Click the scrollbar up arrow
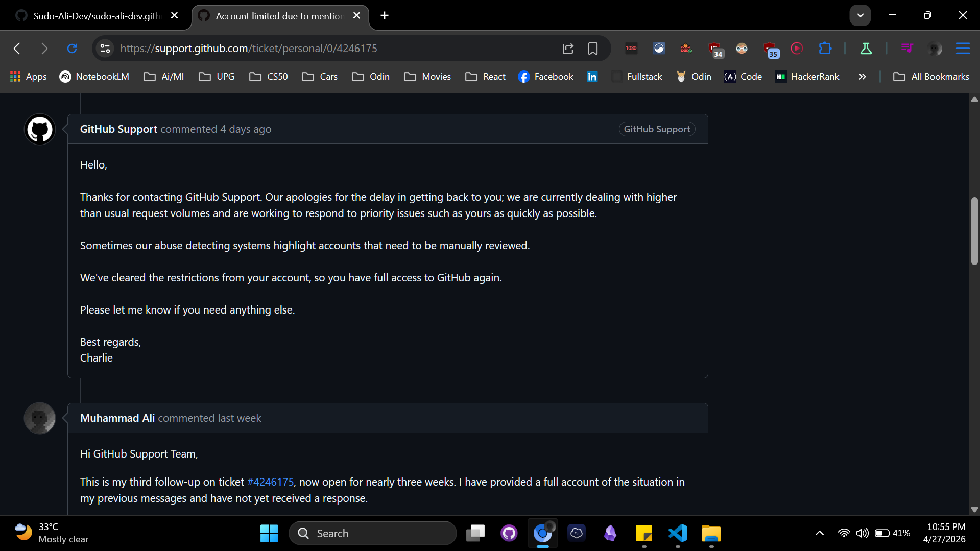 tap(974, 99)
